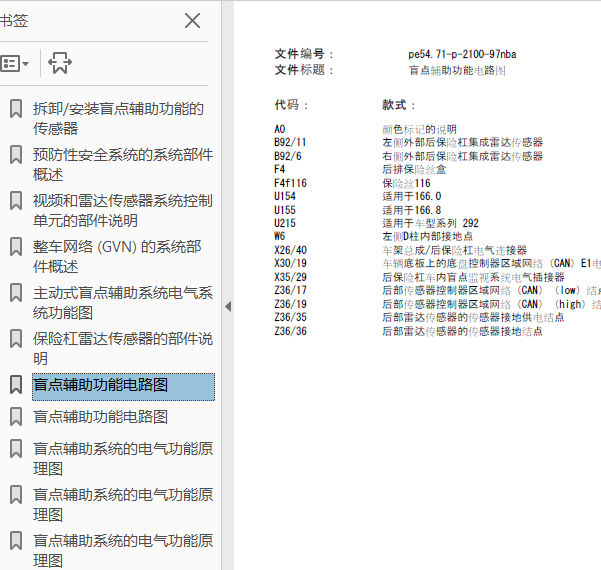Click description 后部雷达传感器的传感器接地结点
Image resolution: width=601 pixels, height=570 pixels.
[x=462, y=331]
